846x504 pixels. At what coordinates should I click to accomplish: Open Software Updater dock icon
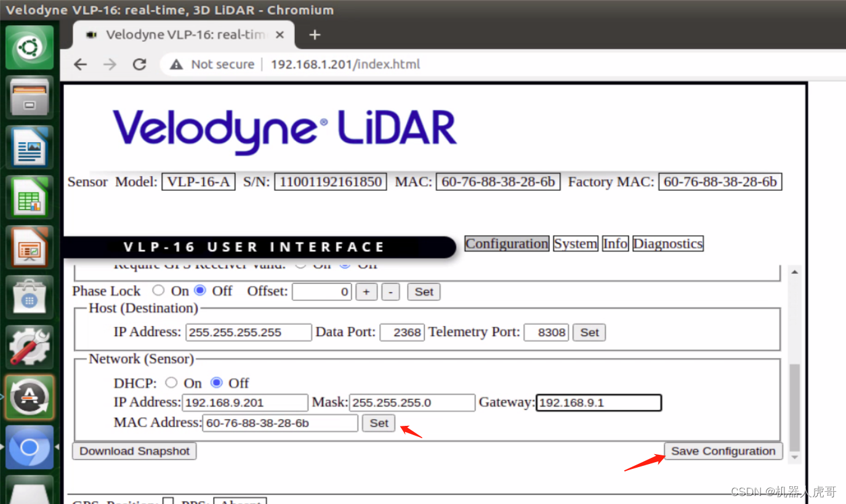tap(30, 397)
